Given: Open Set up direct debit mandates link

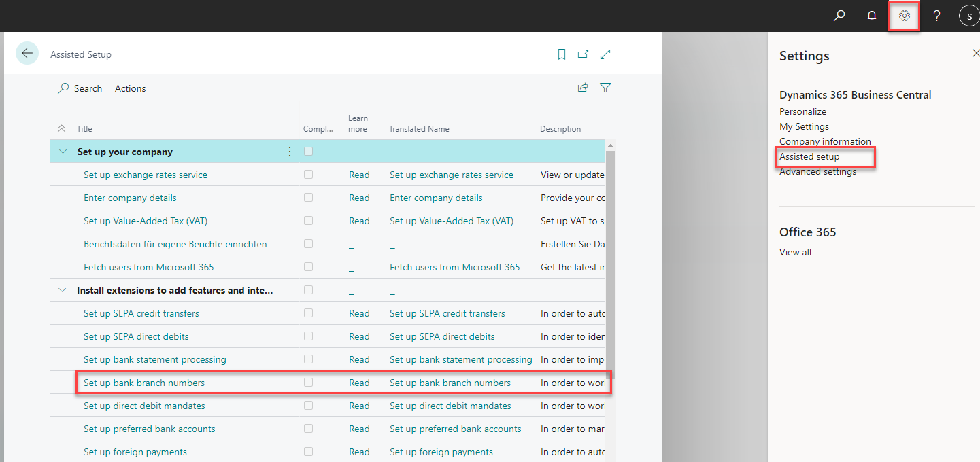Looking at the screenshot, I should click(x=144, y=406).
